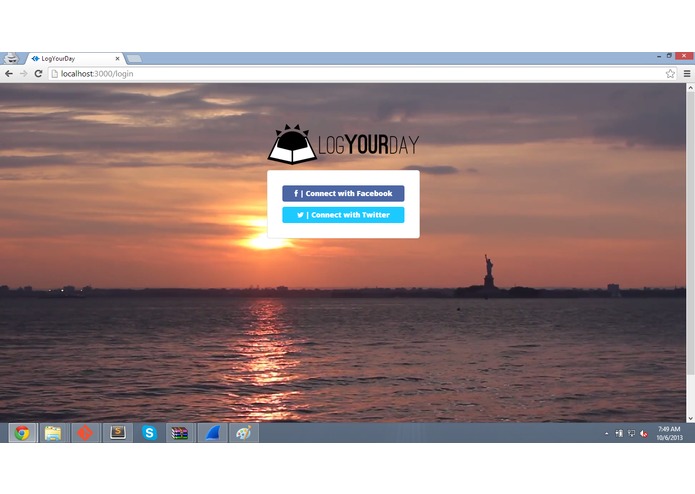Viewport: 695px width, 494px height.
Task: Click Connect with Facebook button
Action: click(x=343, y=194)
